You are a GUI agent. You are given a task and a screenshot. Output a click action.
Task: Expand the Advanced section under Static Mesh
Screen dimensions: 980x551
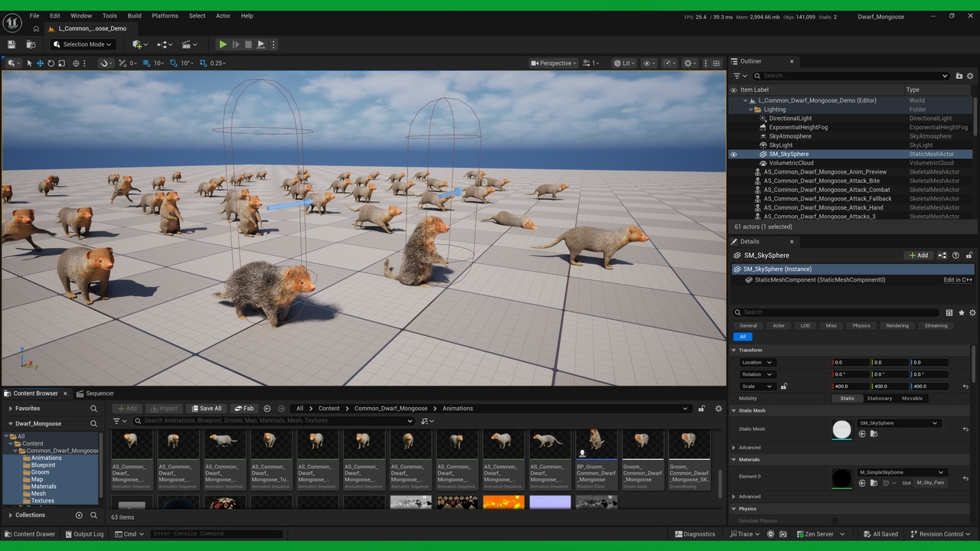click(x=734, y=448)
